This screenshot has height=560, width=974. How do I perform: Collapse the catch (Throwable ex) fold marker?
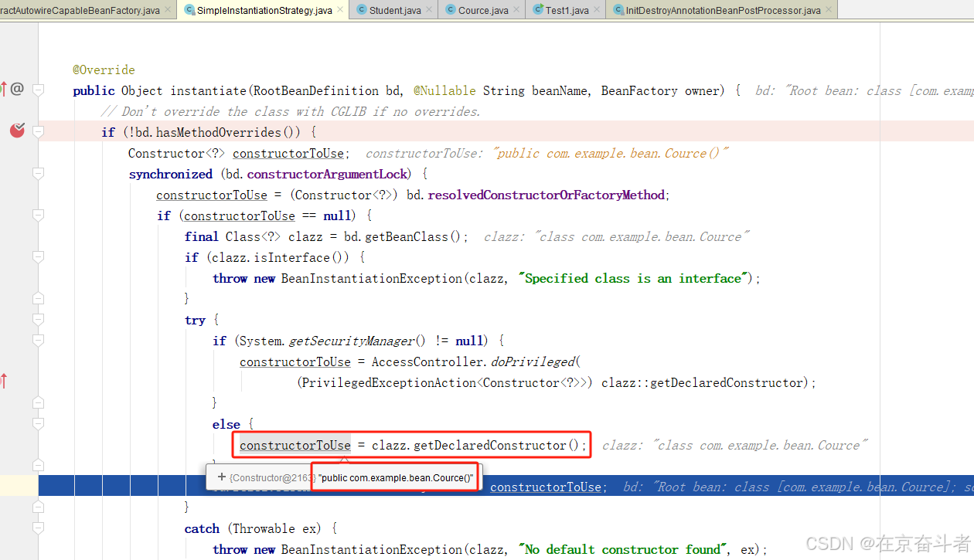coord(39,528)
